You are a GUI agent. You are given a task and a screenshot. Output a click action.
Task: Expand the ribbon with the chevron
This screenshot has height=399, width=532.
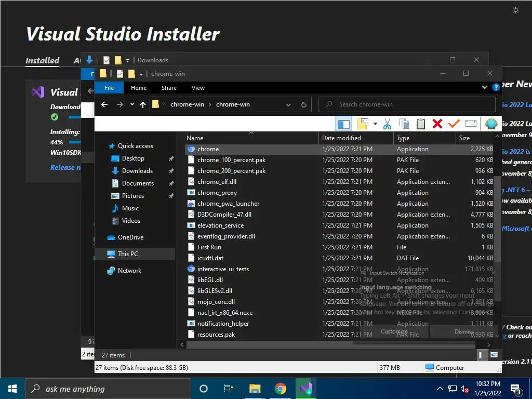485,87
